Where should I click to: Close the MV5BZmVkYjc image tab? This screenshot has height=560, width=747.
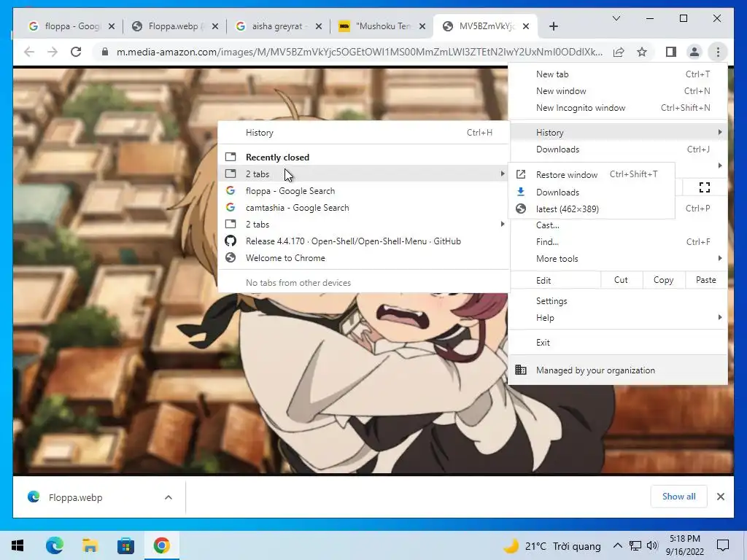tap(526, 26)
